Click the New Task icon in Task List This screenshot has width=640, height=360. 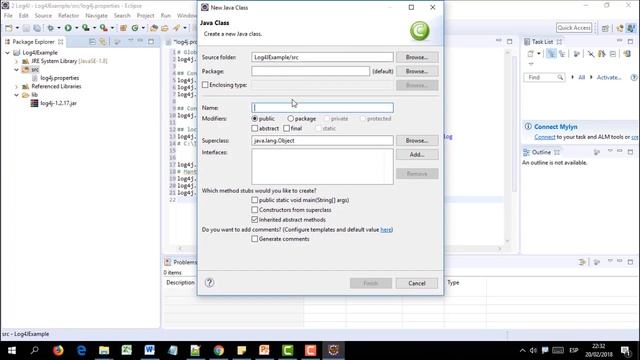tap(530, 53)
